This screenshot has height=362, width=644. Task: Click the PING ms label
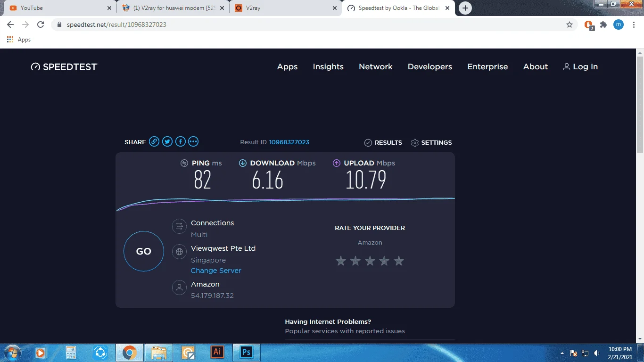pyautogui.click(x=206, y=163)
